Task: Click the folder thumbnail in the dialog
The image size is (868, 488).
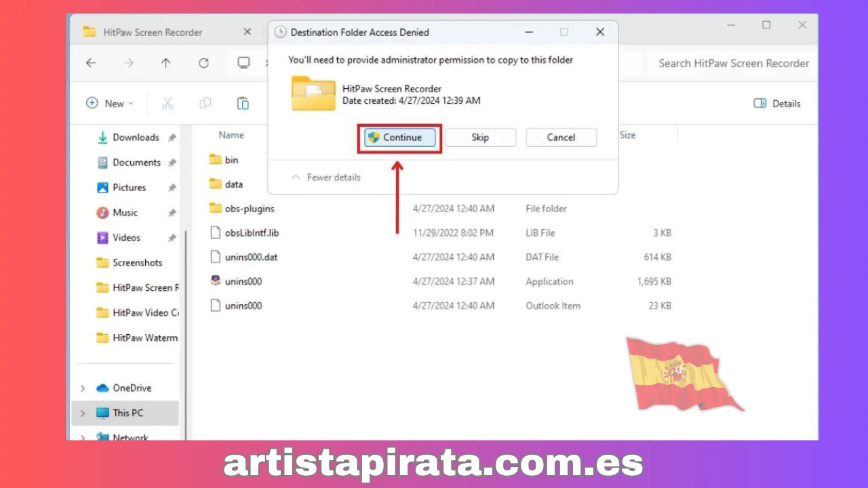Action: point(313,94)
